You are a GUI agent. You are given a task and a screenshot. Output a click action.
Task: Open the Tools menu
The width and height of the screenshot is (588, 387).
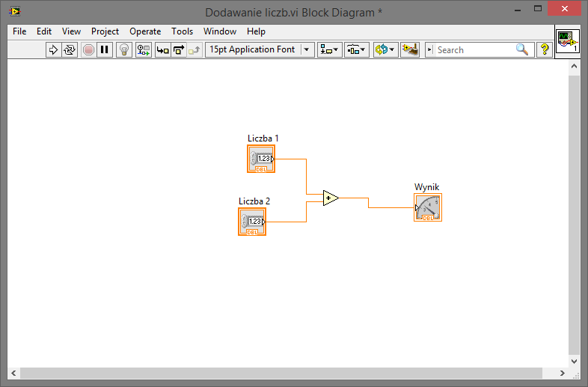[x=182, y=31]
